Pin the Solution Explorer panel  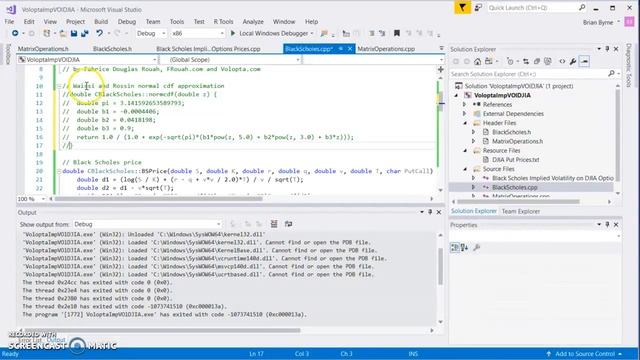tap(607, 49)
